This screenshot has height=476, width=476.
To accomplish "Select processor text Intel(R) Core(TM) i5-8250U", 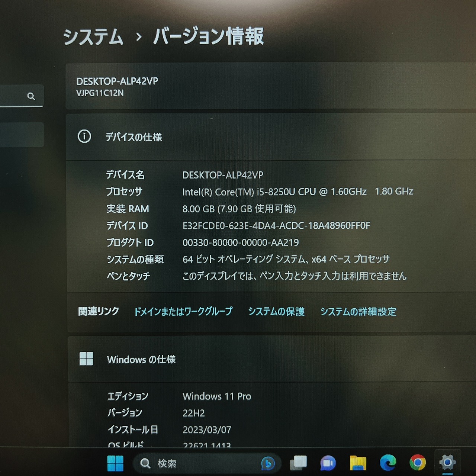I will coord(239,192).
